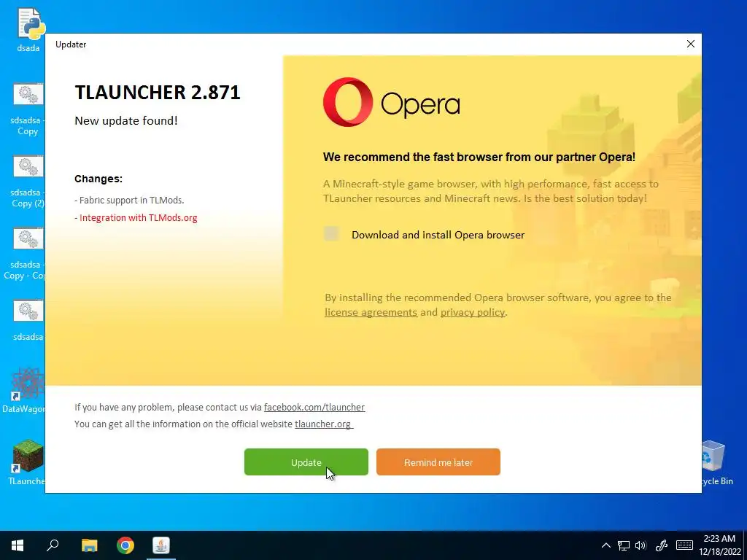Select the DataWagon desktop shortcut
Screen dimensions: 747x560
coord(24,390)
